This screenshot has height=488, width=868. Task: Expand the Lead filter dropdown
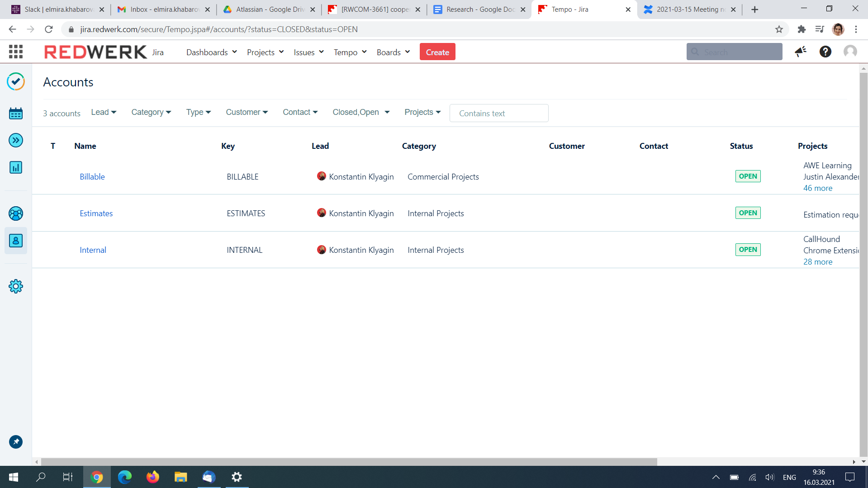tap(104, 112)
